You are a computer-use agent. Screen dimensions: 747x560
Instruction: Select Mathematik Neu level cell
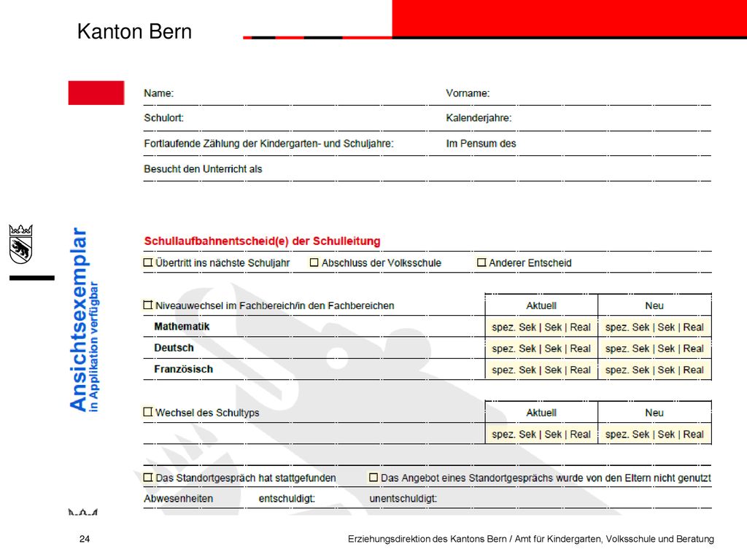[x=654, y=327]
